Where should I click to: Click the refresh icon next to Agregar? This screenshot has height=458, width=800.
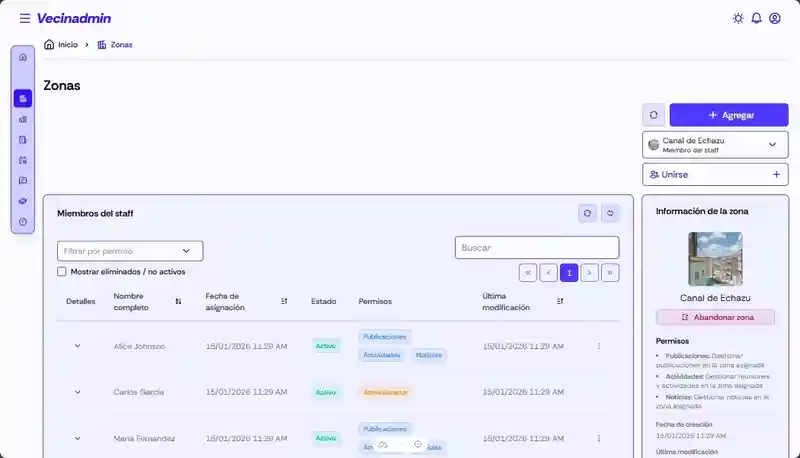click(x=653, y=115)
